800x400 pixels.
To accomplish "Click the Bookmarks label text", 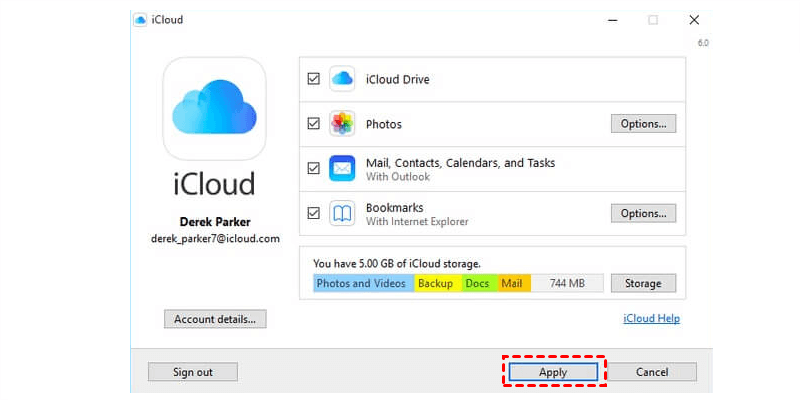I will [394, 208].
